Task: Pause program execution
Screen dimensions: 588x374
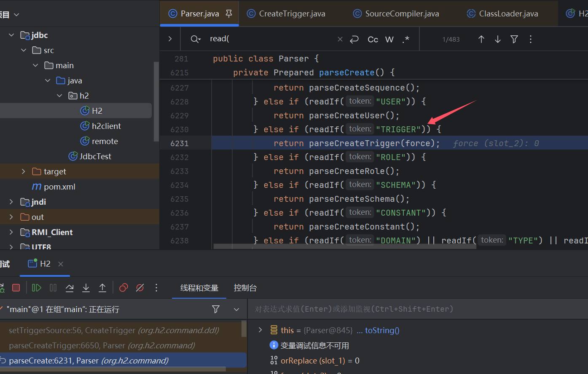Action: 53,288
